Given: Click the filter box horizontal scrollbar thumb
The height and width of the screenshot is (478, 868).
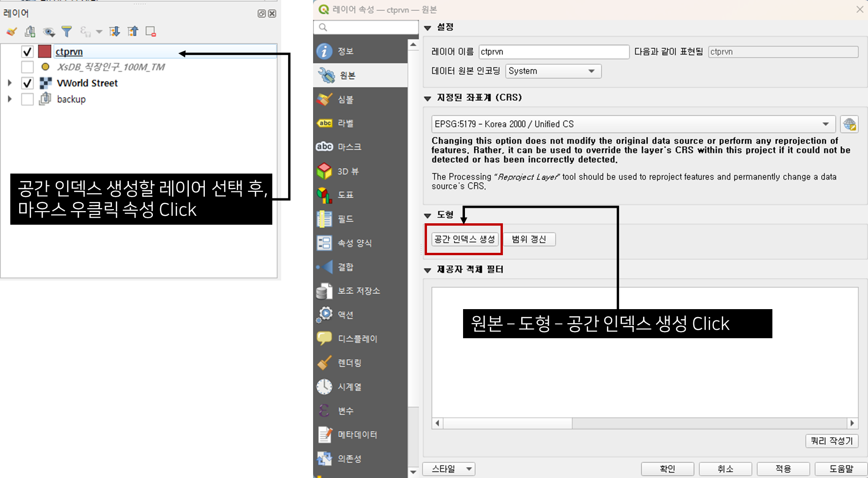Looking at the screenshot, I should (x=508, y=423).
